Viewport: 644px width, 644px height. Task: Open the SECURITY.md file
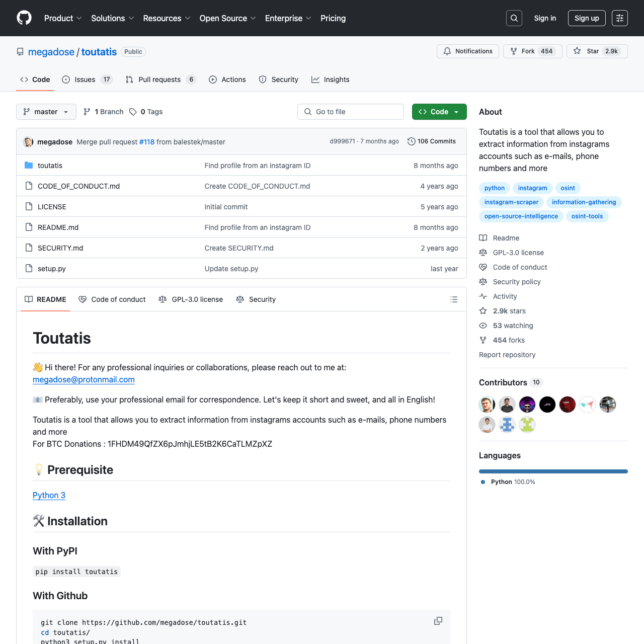(60, 248)
